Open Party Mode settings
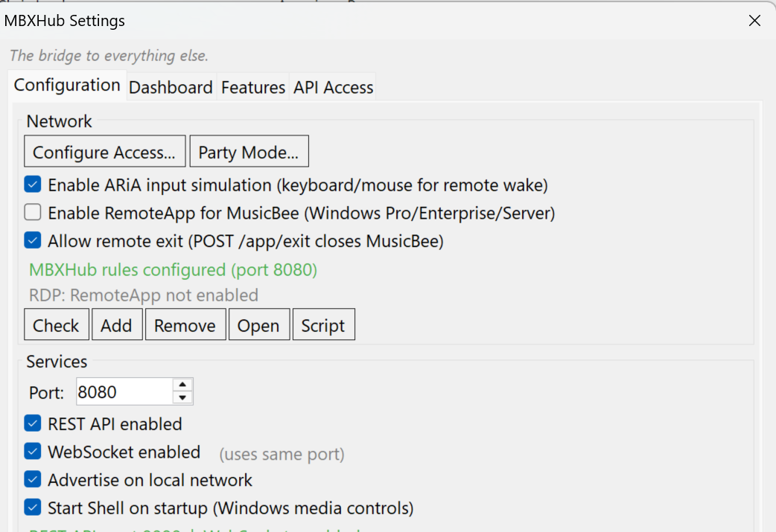The width and height of the screenshot is (776, 532). coord(249,151)
